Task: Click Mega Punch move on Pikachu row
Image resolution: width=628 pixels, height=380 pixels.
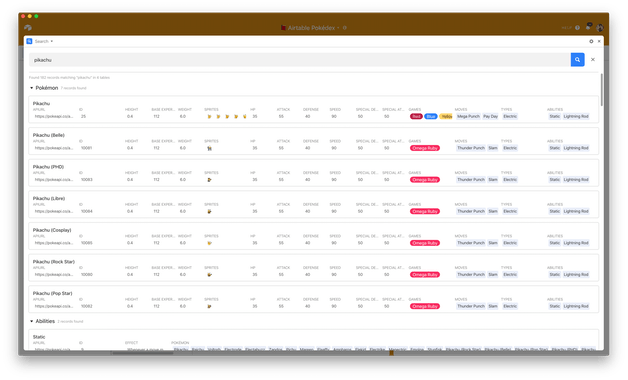Action: tap(468, 117)
